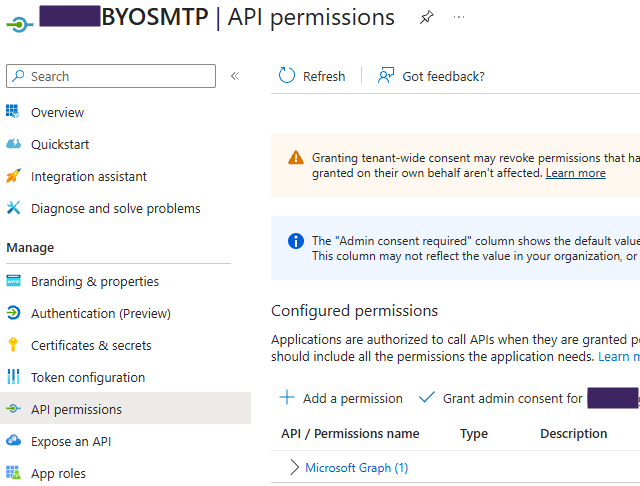The width and height of the screenshot is (640, 486).
Task: Sort by API / Permissions name column
Action: (350, 433)
